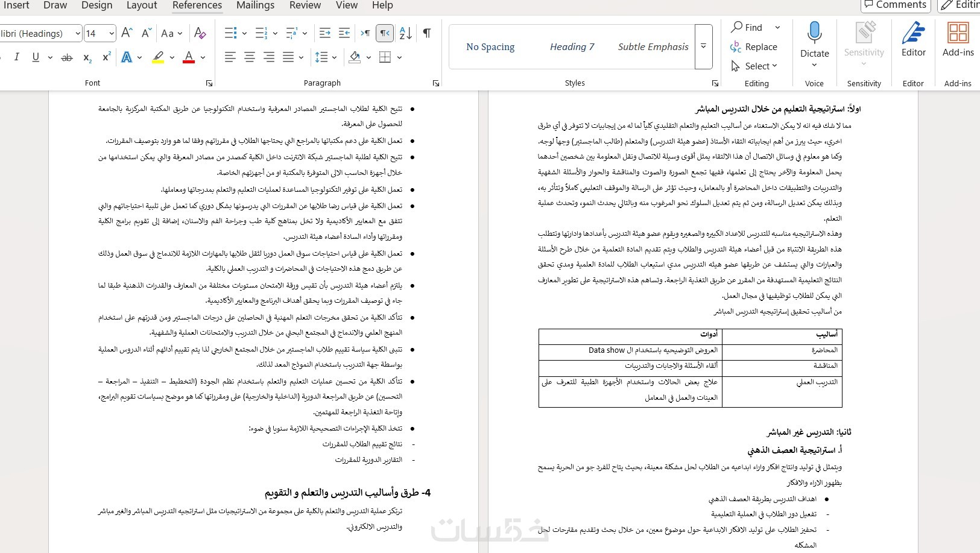The width and height of the screenshot is (980, 553).
Task: Click the Shrink Font icon
Action: [x=146, y=33]
